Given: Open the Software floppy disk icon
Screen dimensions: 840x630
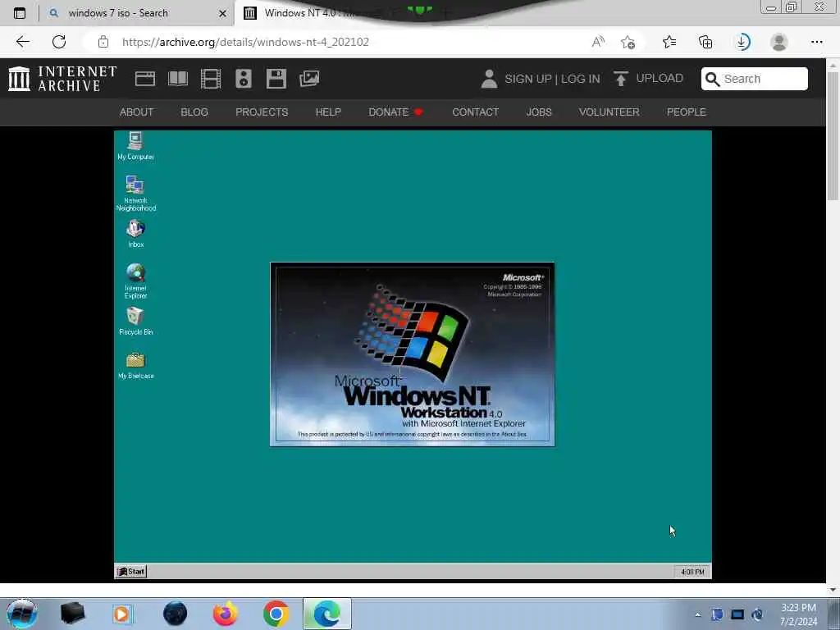Looking at the screenshot, I should [x=276, y=79].
